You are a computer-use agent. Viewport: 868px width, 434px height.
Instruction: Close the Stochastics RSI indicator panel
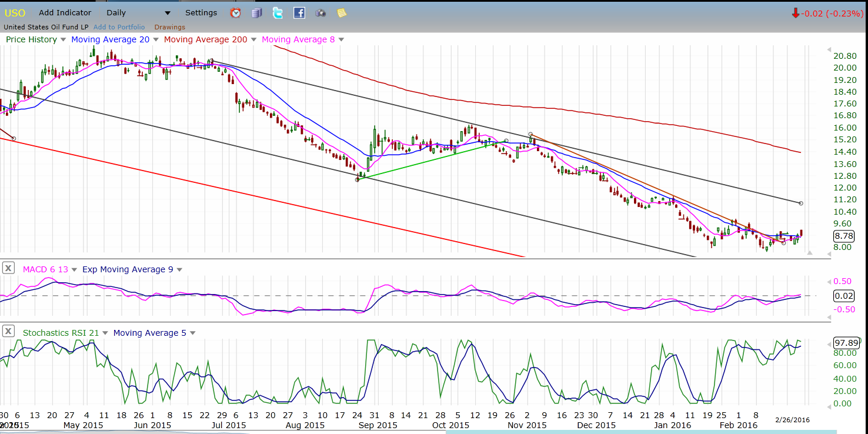(x=8, y=332)
